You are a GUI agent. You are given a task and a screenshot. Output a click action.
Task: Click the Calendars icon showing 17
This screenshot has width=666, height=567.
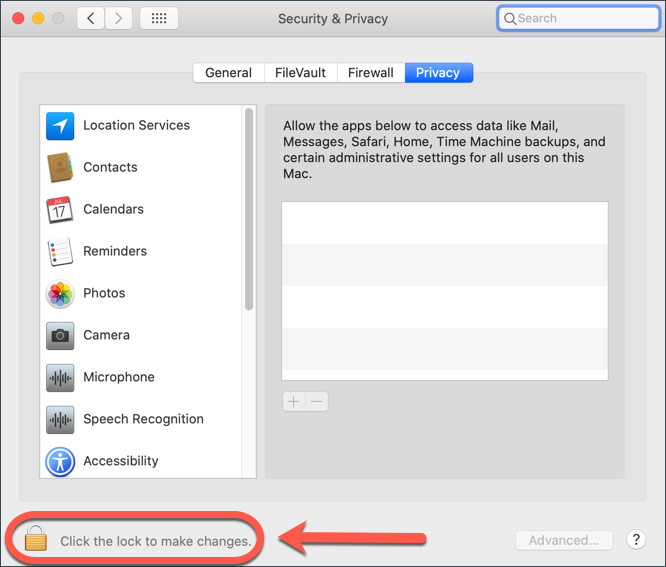60,209
